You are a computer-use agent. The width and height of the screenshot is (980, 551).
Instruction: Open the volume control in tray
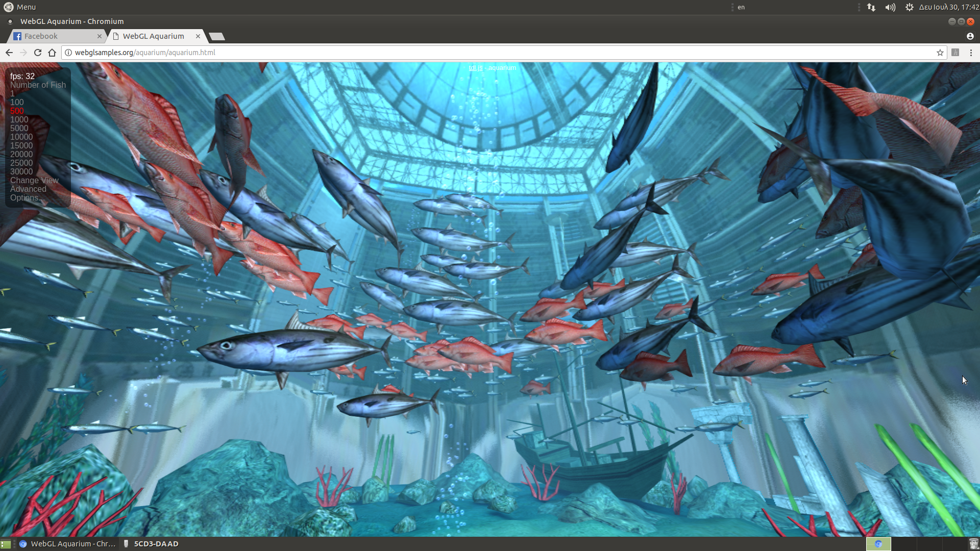click(890, 7)
